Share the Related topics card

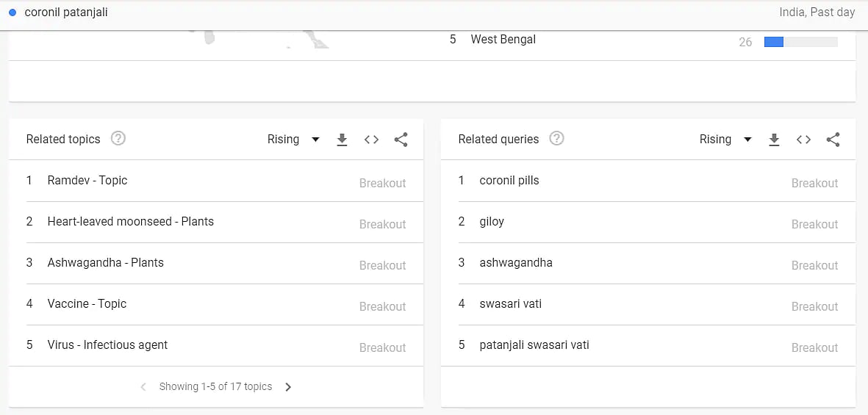click(401, 140)
